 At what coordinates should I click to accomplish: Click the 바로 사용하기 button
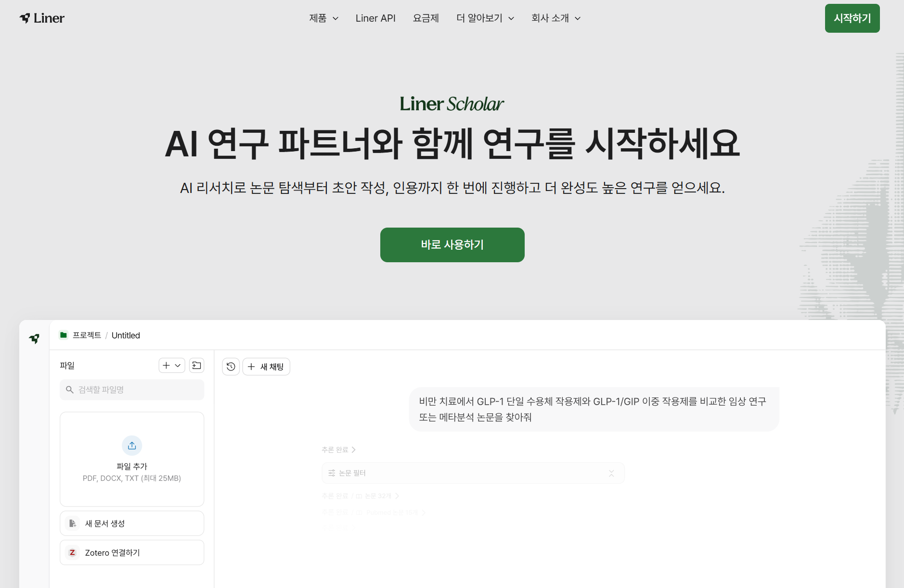point(452,244)
